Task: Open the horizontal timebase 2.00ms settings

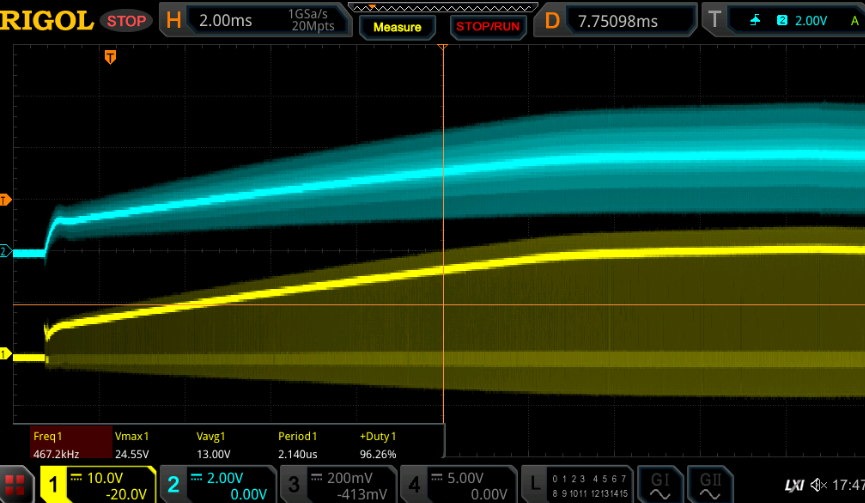Action: click(255, 20)
